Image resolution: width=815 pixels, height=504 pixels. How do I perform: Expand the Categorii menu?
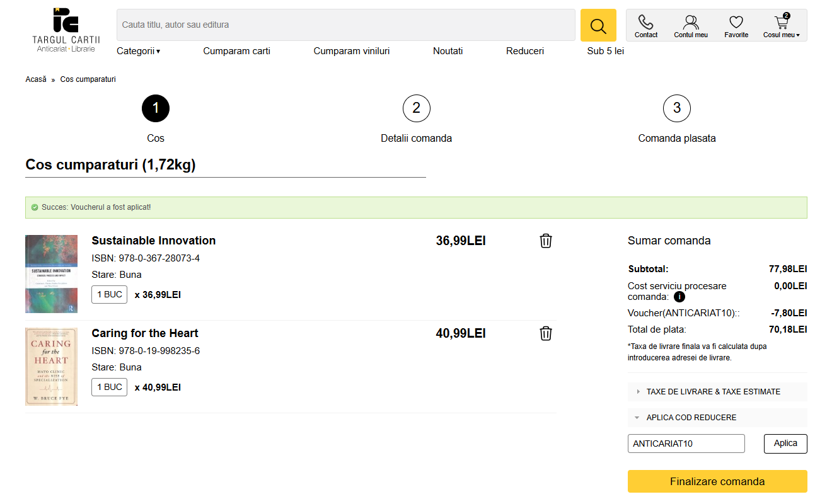(138, 51)
